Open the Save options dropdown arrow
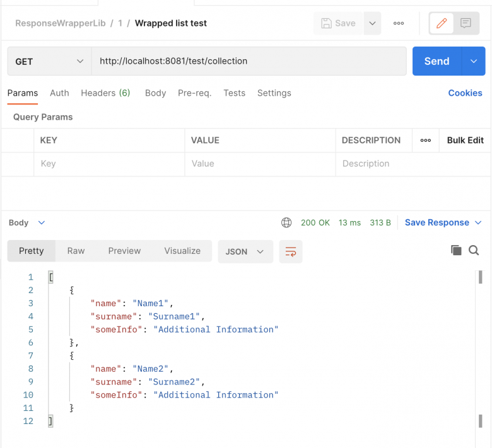 point(372,23)
